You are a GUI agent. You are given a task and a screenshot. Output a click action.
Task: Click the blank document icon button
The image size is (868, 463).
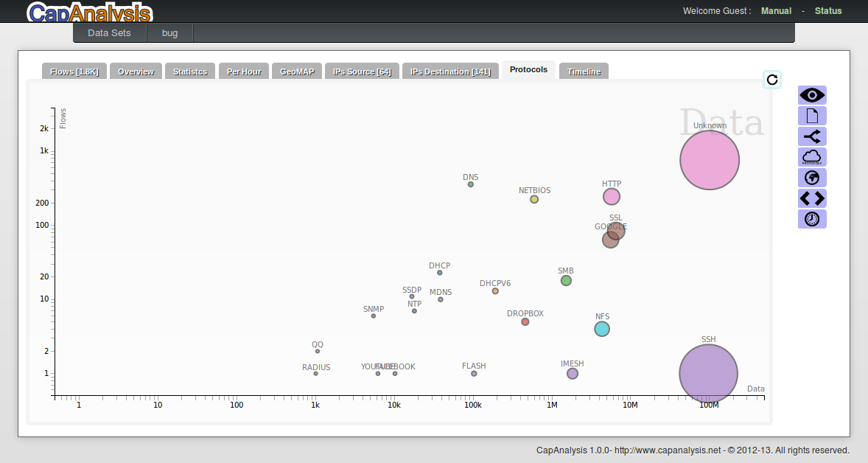[x=812, y=116]
